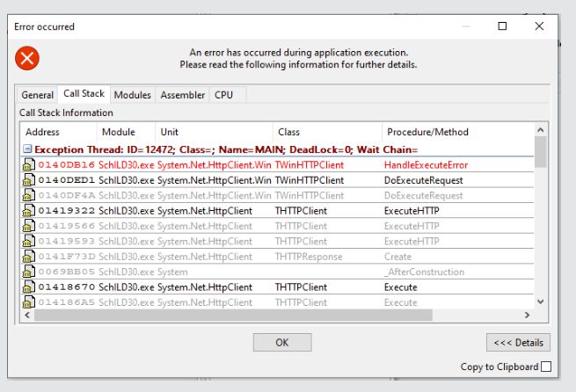Click the Exception Thread header text

coord(226,149)
